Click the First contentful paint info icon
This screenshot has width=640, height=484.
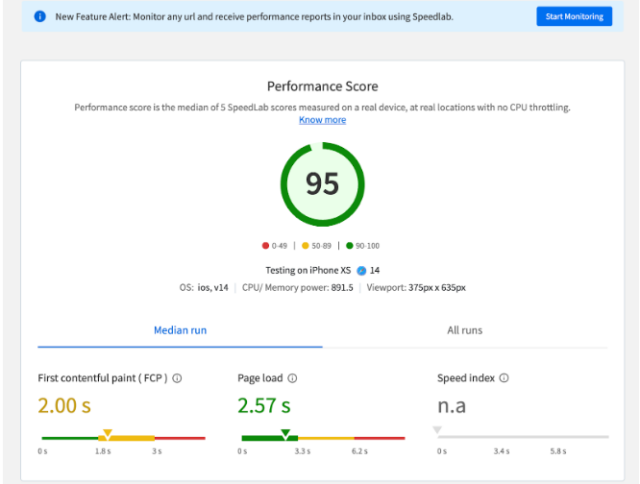[177, 379]
